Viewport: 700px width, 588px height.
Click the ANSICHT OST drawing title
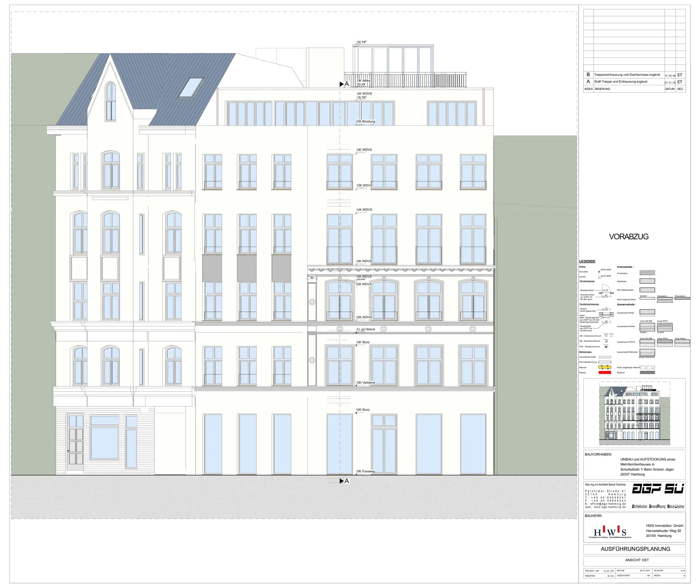click(637, 560)
